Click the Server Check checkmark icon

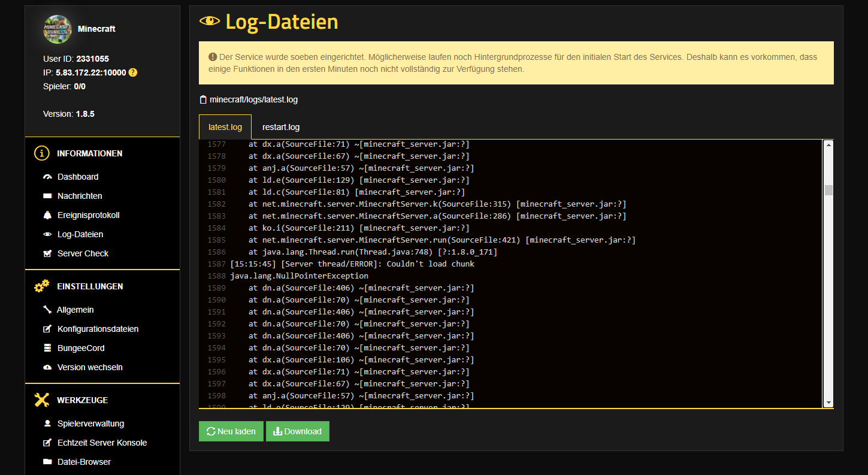point(47,254)
